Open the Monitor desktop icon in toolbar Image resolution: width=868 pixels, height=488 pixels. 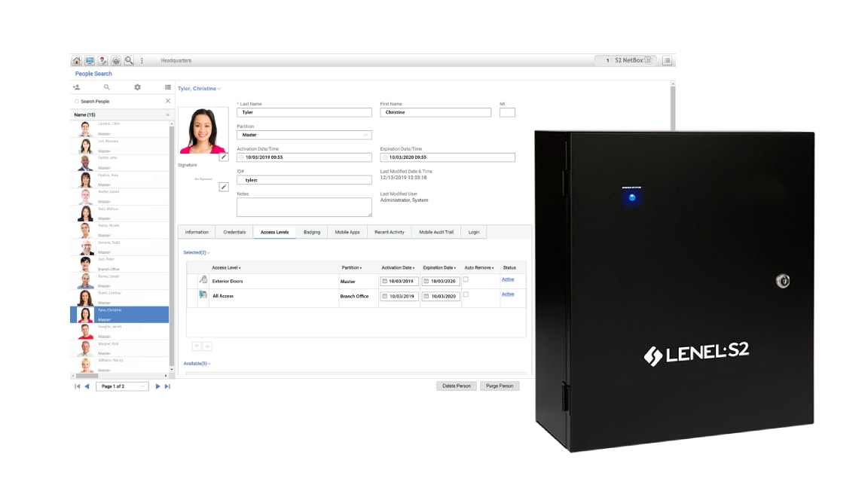click(x=90, y=60)
